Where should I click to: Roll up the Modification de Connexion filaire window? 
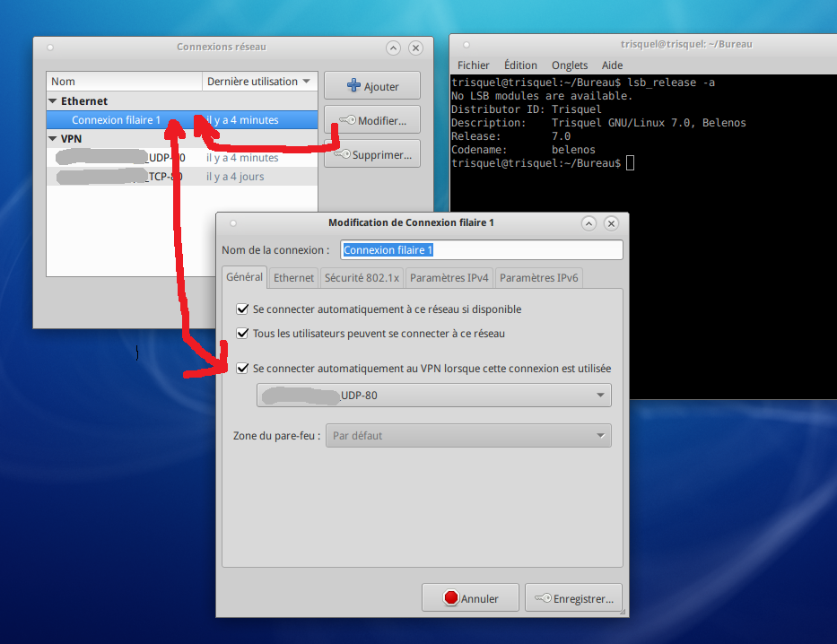tap(589, 223)
